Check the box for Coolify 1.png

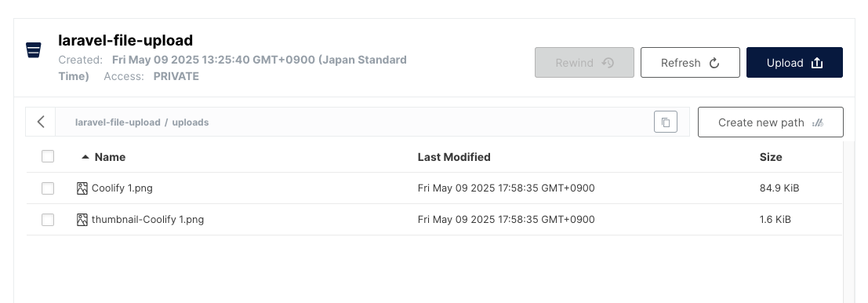(x=48, y=188)
